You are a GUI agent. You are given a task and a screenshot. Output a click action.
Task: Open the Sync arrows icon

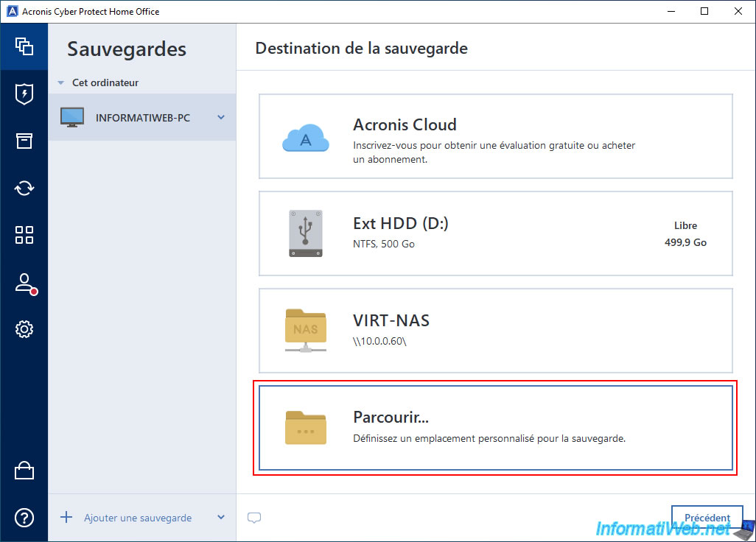pyautogui.click(x=24, y=188)
